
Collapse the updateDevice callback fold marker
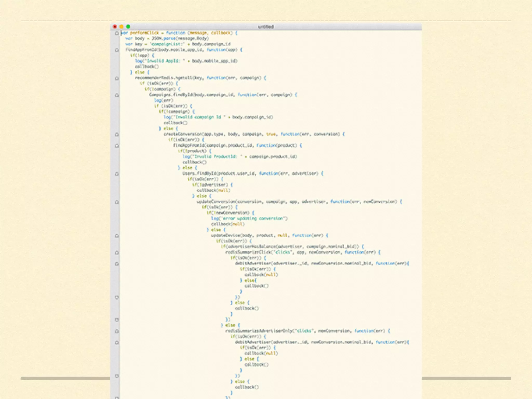[117, 236]
